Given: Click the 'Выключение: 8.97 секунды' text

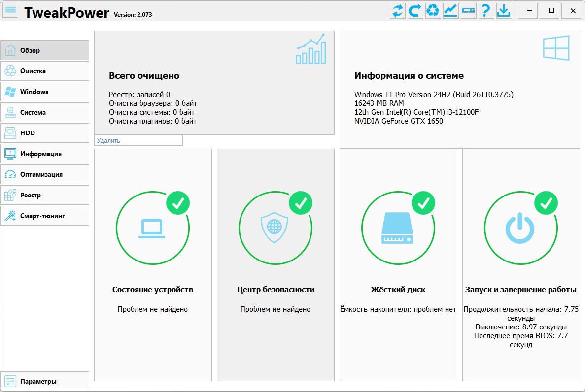Looking at the screenshot, I should coord(521,327).
